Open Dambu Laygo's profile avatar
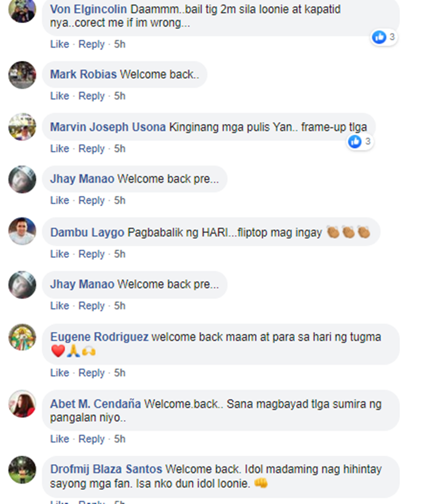This screenshot has width=422, height=504. click(x=22, y=231)
